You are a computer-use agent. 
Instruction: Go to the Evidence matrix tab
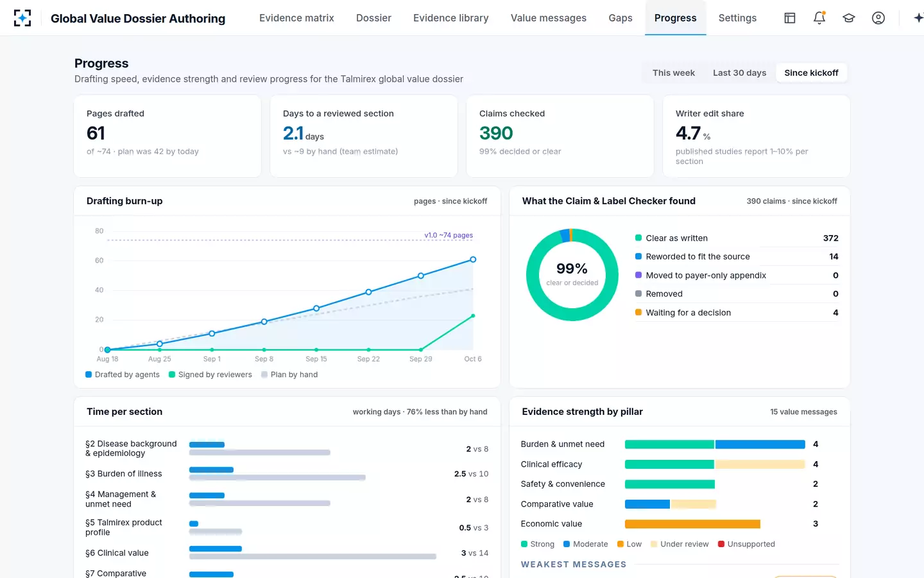point(296,18)
